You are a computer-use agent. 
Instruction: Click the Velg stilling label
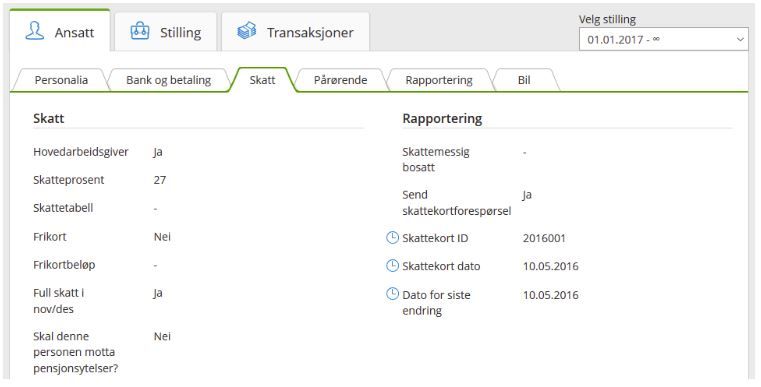pos(607,19)
